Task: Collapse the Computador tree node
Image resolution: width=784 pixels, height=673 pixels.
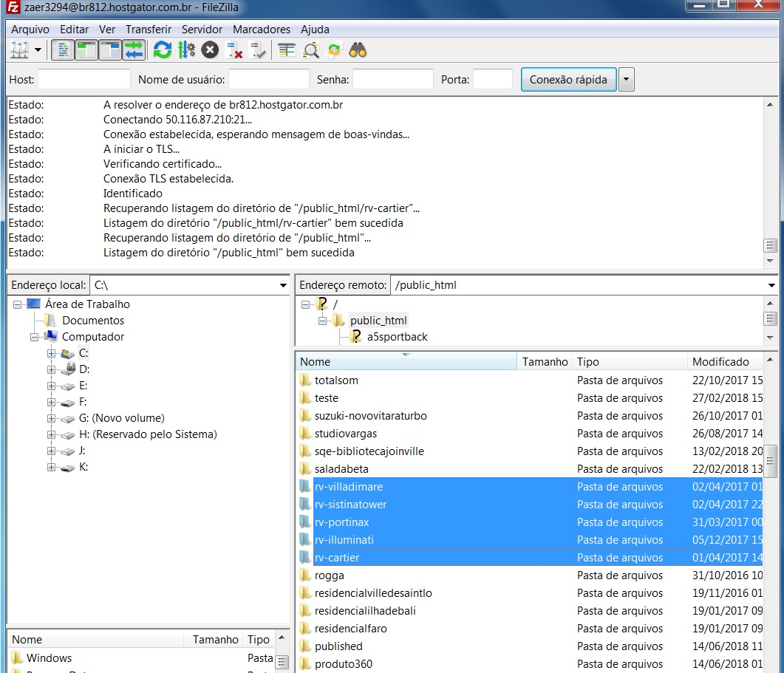Action: pos(34,337)
